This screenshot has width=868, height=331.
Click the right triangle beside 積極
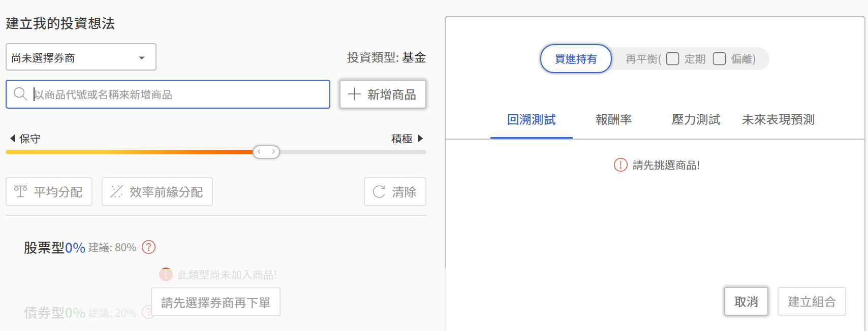(420, 138)
